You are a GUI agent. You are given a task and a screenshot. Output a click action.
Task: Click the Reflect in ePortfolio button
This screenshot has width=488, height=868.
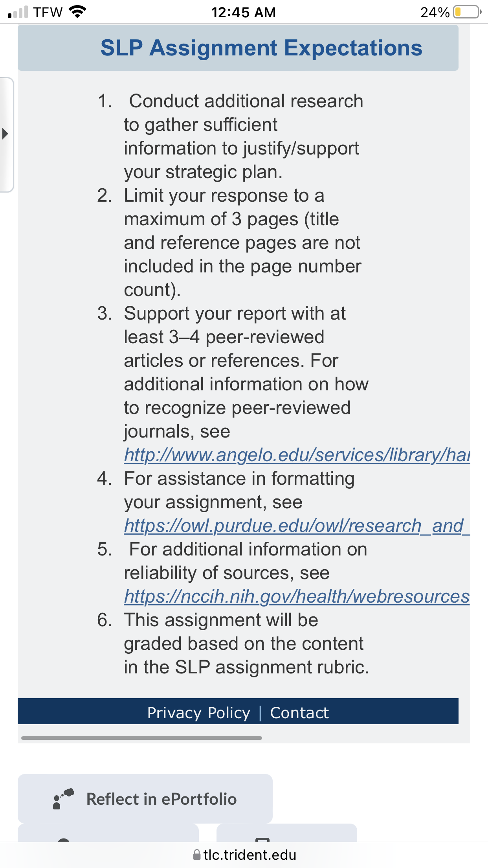(145, 798)
